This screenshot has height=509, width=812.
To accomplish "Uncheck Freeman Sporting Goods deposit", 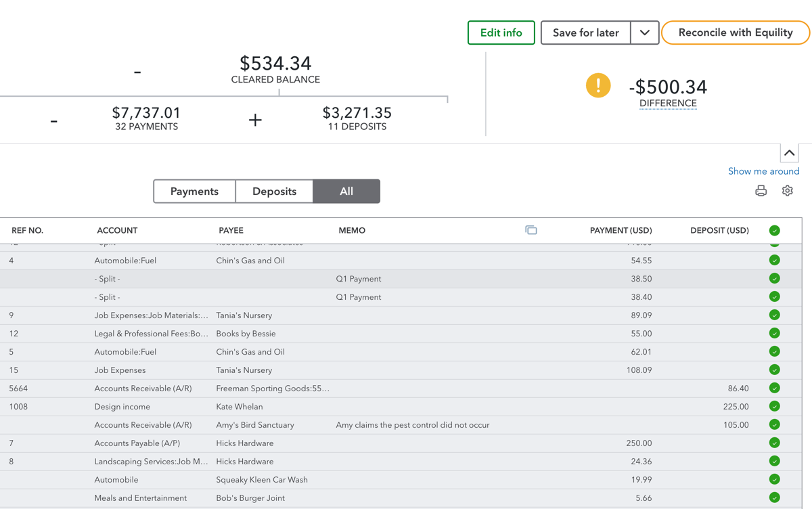I will click(x=774, y=389).
